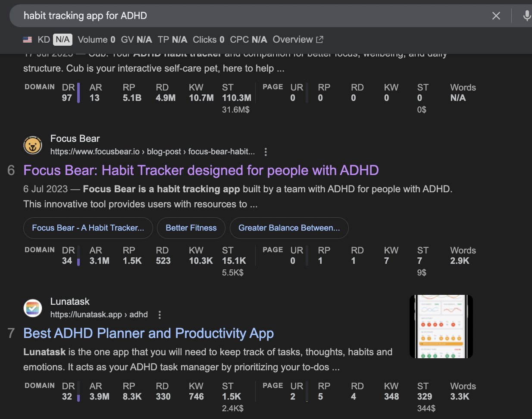Click into the search query input field
This screenshot has height=419, width=532.
pyautogui.click(x=250, y=16)
